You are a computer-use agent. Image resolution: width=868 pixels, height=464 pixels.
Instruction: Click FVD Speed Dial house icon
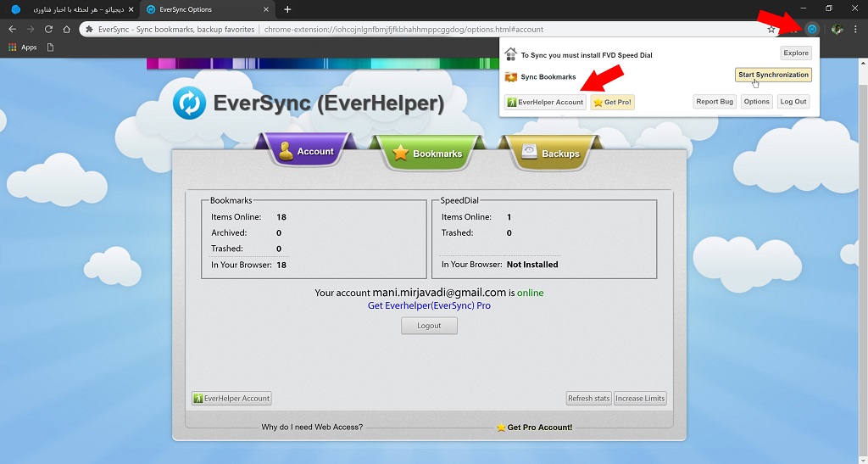[510, 54]
